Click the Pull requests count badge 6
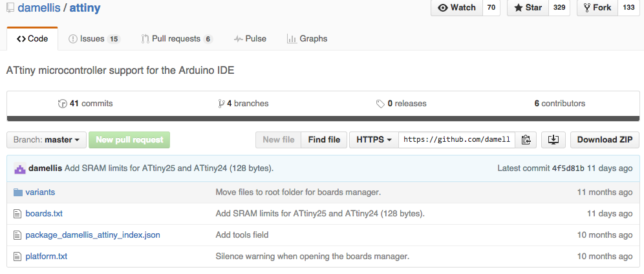Viewport: 644px width, 274px height. (208, 40)
